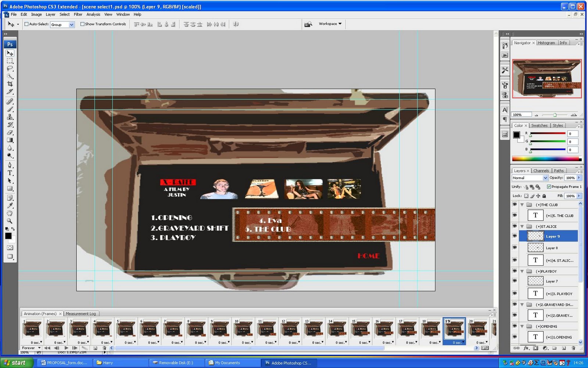Collapse the (+)ST.ALICE layer group
This screenshot has width=588, height=368.
pos(522,226)
